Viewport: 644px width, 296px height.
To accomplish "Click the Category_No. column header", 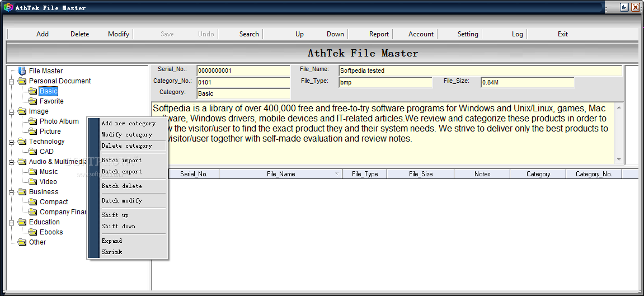I will [x=594, y=174].
